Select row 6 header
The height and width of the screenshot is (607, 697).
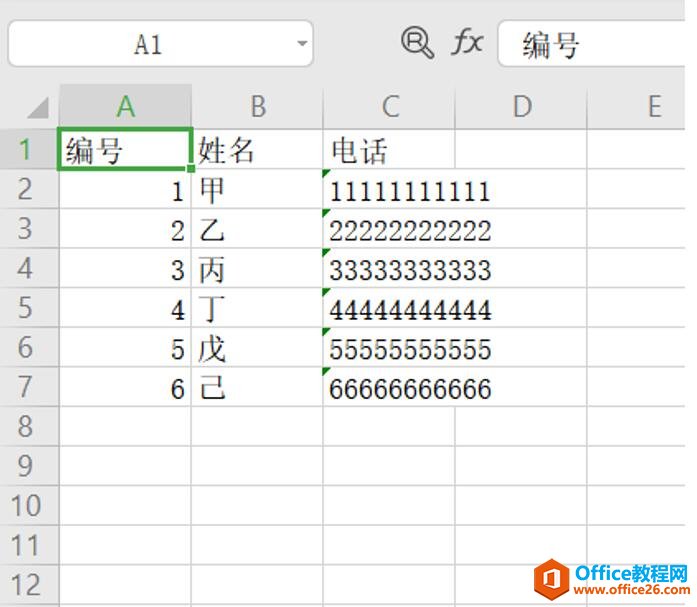(29, 347)
